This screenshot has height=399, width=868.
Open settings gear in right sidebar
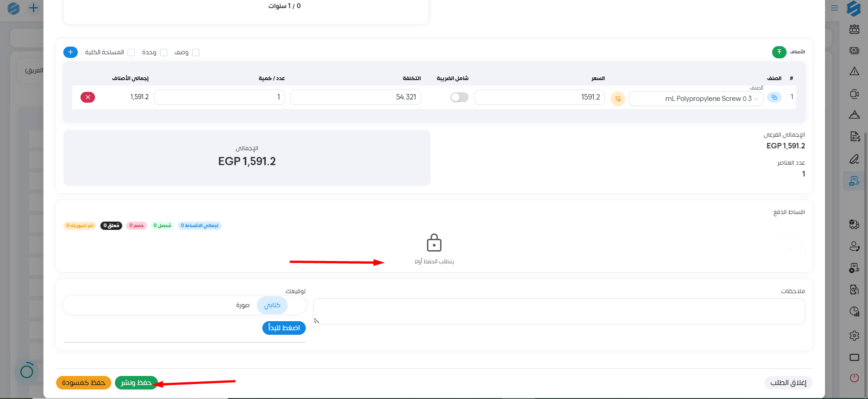[854, 336]
